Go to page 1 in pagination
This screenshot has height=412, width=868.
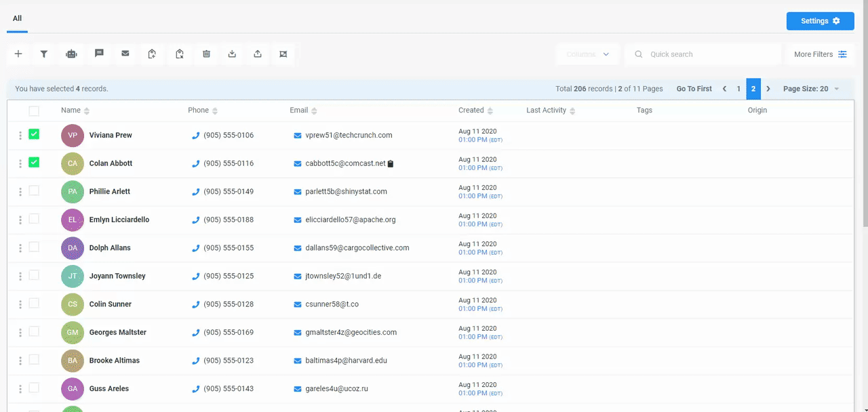738,89
